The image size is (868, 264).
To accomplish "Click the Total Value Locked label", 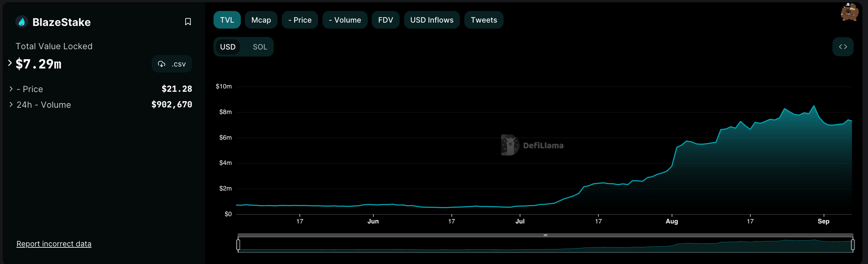I will [54, 47].
